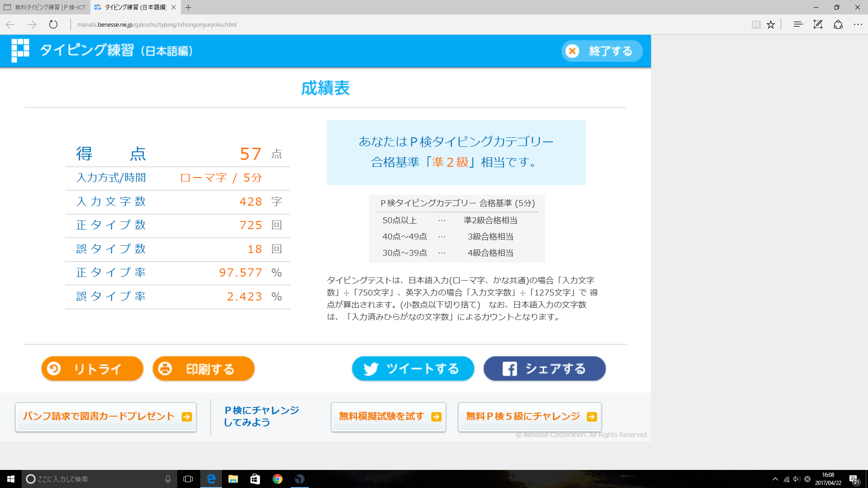868x488 pixels.
Task: Click the 428 入力文字数 value
Action: point(251,202)
